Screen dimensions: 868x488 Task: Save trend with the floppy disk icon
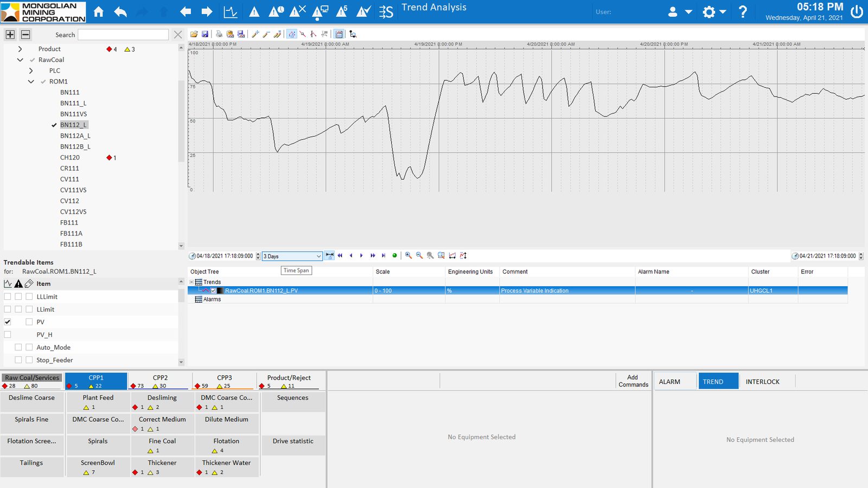coord(205,34)
